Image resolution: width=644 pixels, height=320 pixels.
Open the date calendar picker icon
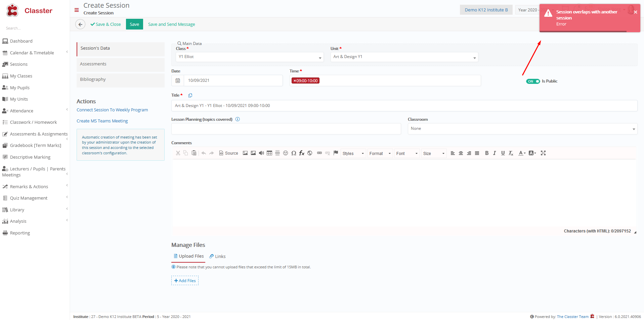coord(178,81)
